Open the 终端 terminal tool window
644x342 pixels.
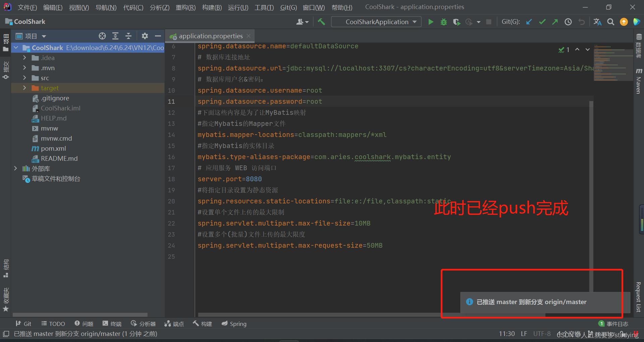(x=112, y=324)
